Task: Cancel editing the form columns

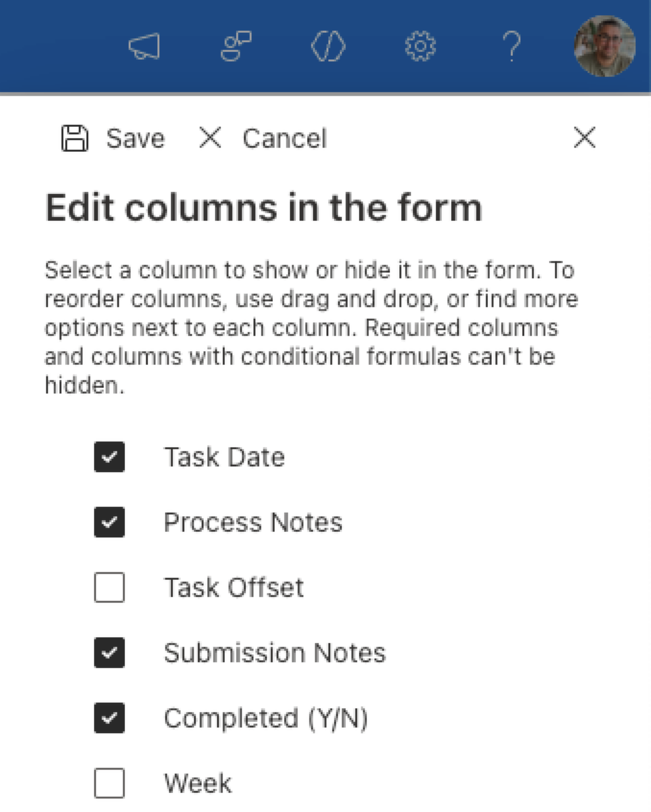Action: pos(262,138)
